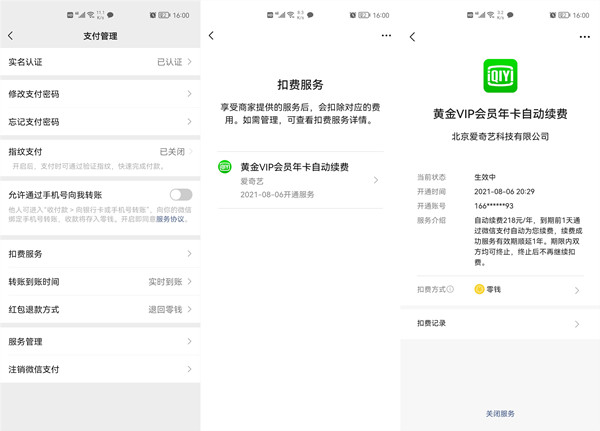The height and width of the screenshot is (431, 600).
Task: Expand 红包退款方式 option
Action: click(98, 310)
